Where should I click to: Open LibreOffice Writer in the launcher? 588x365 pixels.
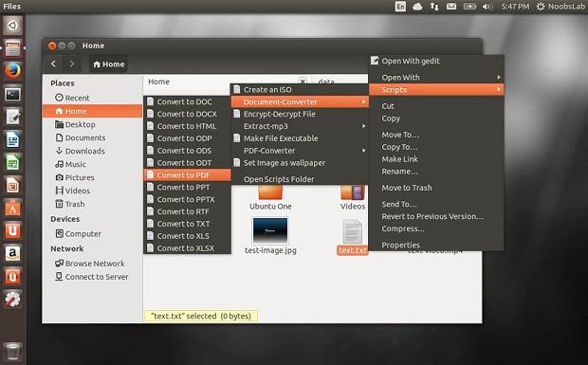pos(12,139)
